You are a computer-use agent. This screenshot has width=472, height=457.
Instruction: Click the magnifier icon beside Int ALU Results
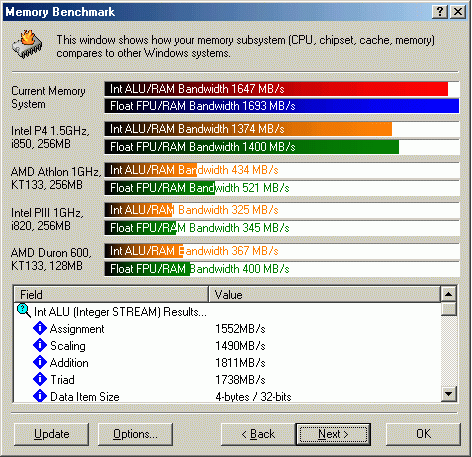tap(24, 311)
